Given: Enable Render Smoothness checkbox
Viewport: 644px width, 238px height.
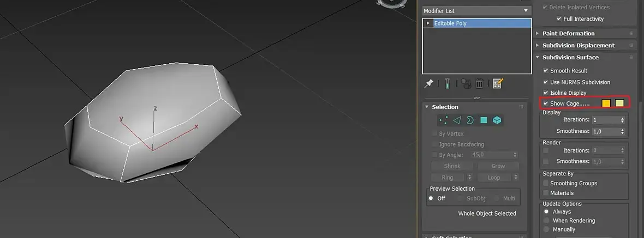Looking at the screenshot, I should tap(546, 161).
